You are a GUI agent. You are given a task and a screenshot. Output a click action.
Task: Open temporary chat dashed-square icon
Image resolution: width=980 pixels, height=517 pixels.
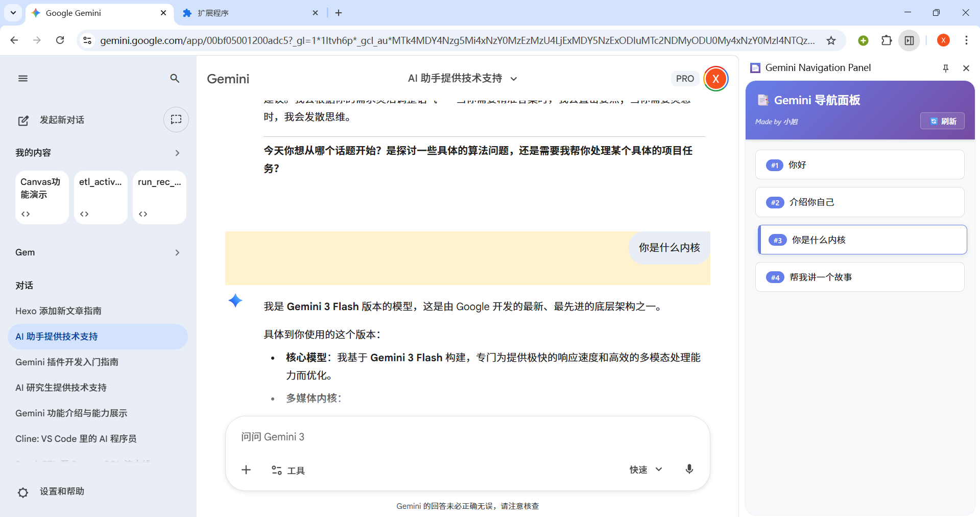click(x=176, y=120)
